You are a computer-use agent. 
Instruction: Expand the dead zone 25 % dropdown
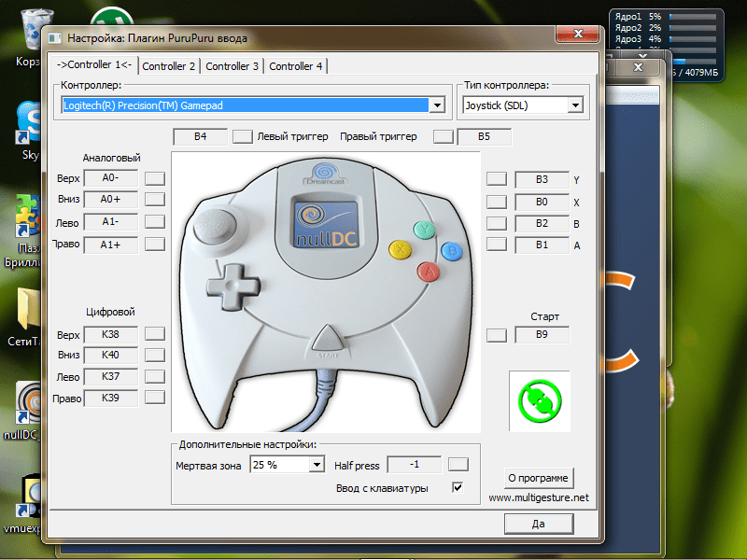[317, 464]
